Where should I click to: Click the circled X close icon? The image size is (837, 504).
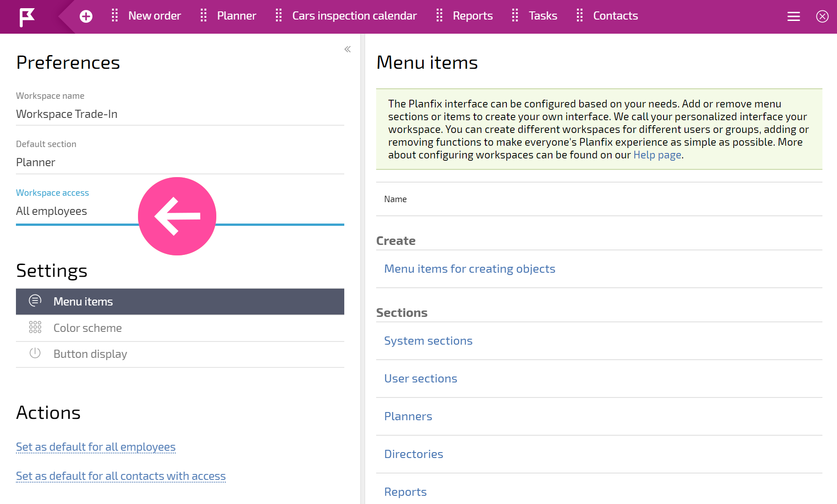[822, 17]
